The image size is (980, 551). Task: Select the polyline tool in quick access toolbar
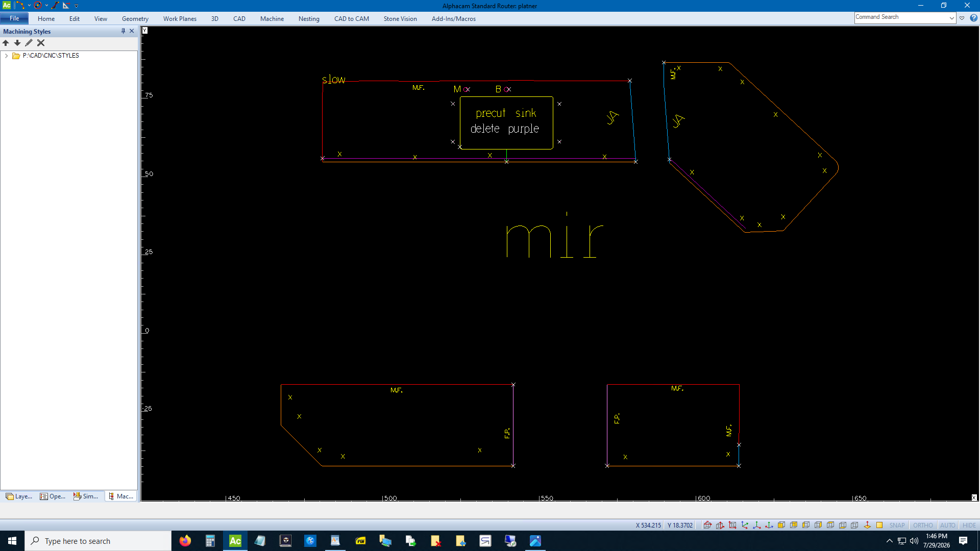click(20, 5)
